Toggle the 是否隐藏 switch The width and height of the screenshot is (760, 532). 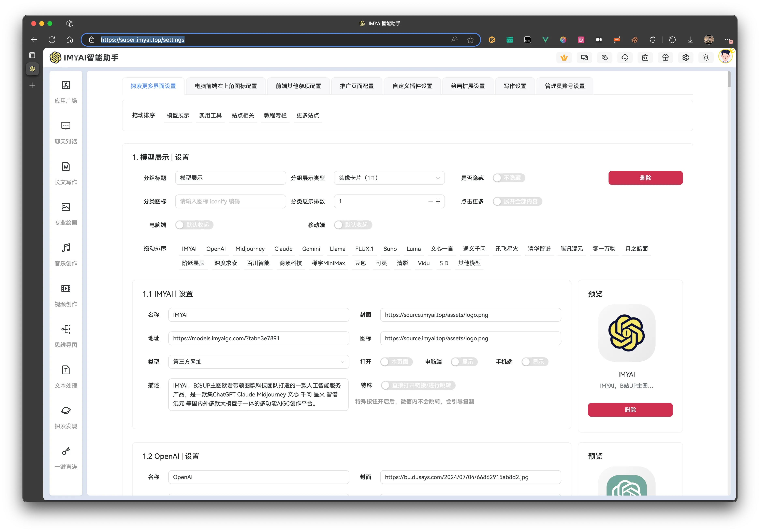[508, 178]
